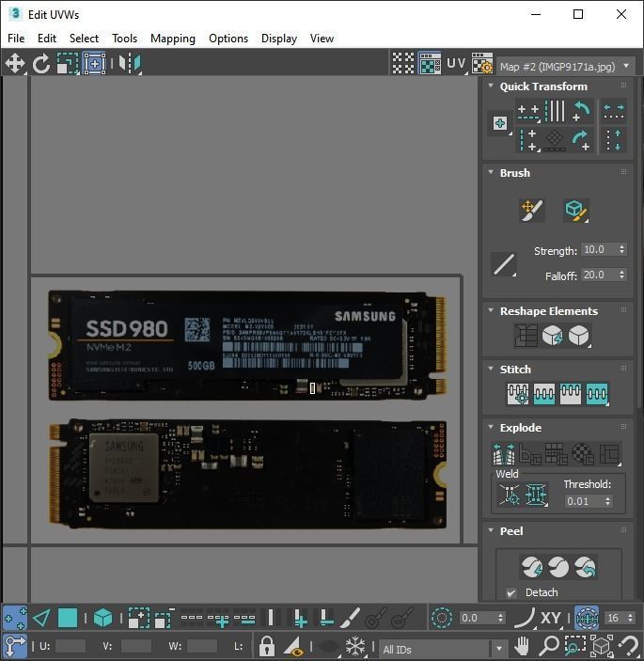
Task: Click the Weld Selected Subobjects icon
Action: click(536, 494)
